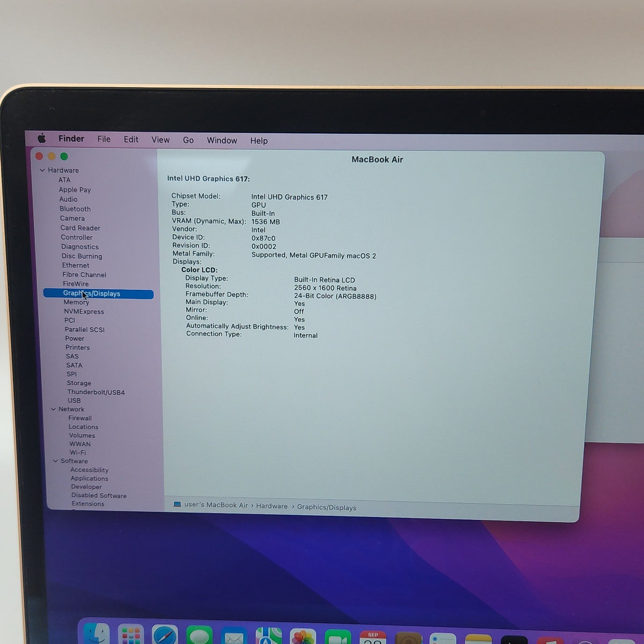Select Wi-Fi under Network
The image size is (644, 644).
[78, 452]
